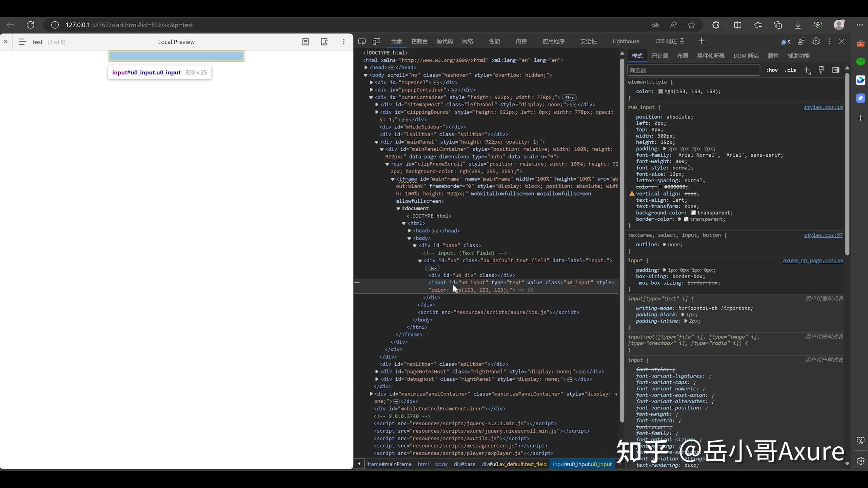
Task: Open DevTools settings gear
Action: coord(816,41)
